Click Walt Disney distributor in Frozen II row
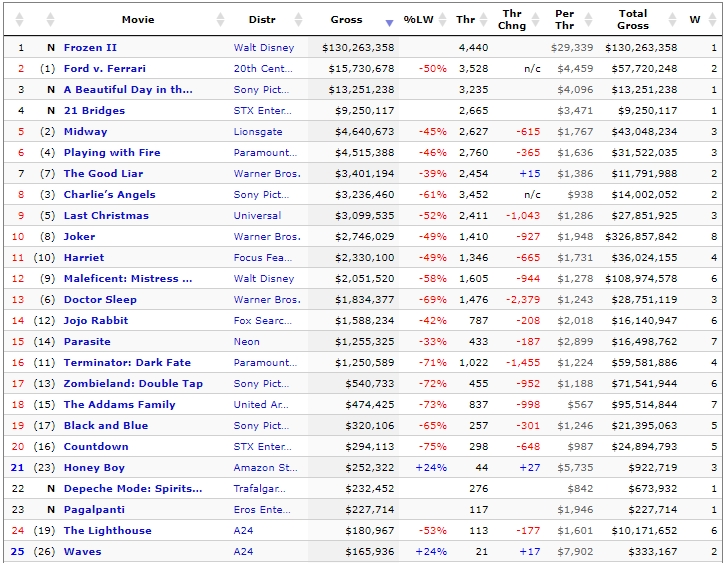 (264, 47)
